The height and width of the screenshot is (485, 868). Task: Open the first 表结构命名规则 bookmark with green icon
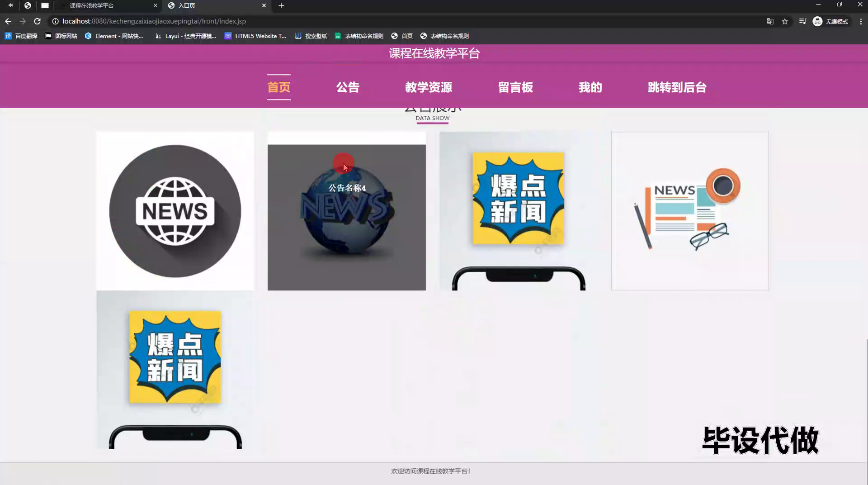359,36
